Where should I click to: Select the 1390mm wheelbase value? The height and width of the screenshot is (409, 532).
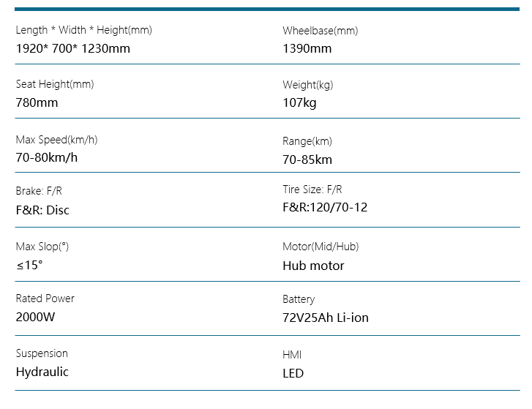pos(307,49)
